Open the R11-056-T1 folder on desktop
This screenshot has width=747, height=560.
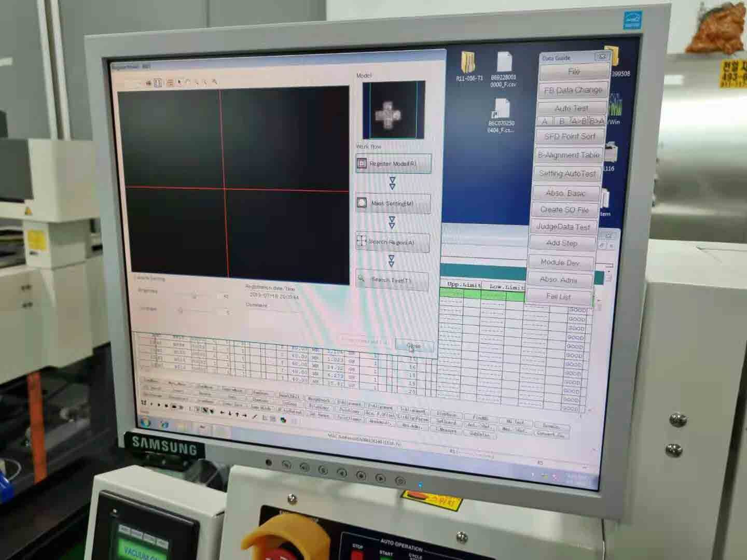[469, 66]
